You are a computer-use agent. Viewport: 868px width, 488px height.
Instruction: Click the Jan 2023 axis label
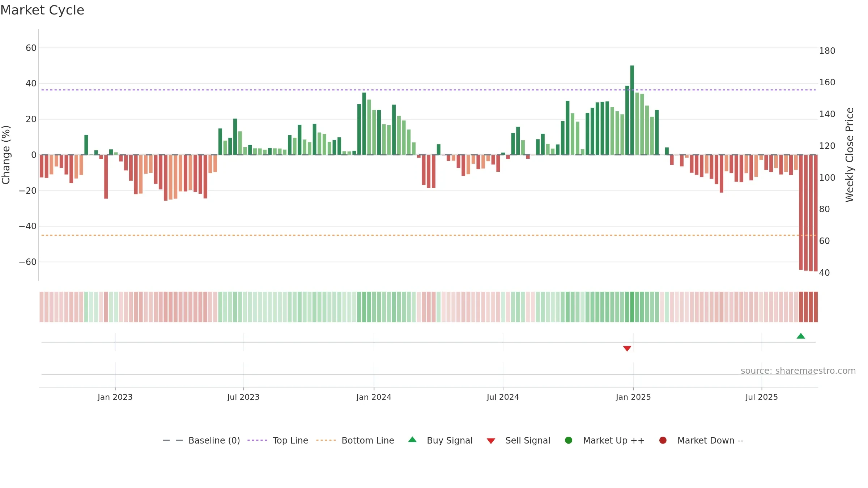click(x=115, y=397)
